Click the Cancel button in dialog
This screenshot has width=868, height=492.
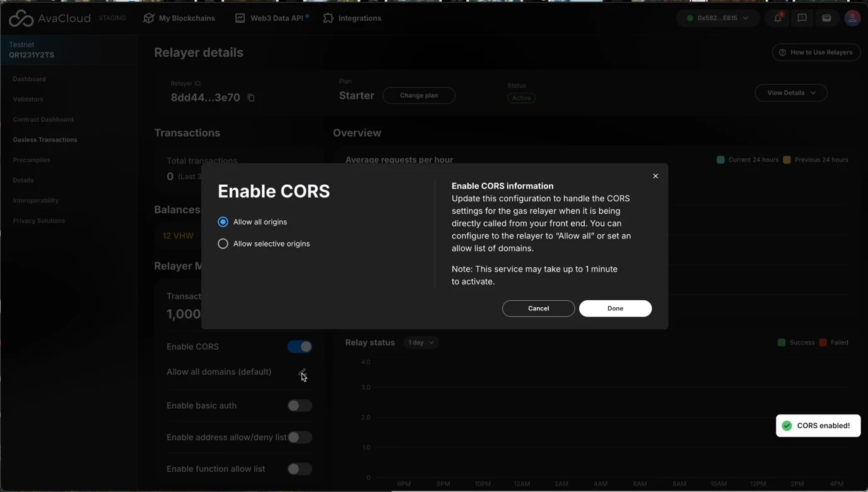[x=538, y=308]
